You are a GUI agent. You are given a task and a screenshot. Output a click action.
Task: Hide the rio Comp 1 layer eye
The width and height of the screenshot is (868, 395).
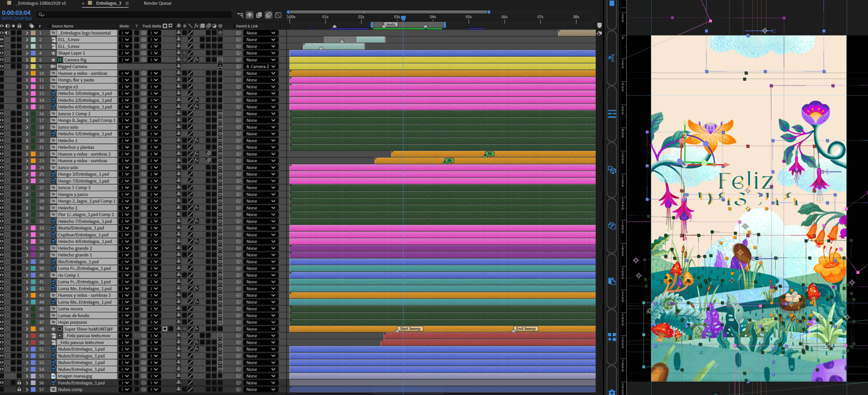click(x=2, y=274)
